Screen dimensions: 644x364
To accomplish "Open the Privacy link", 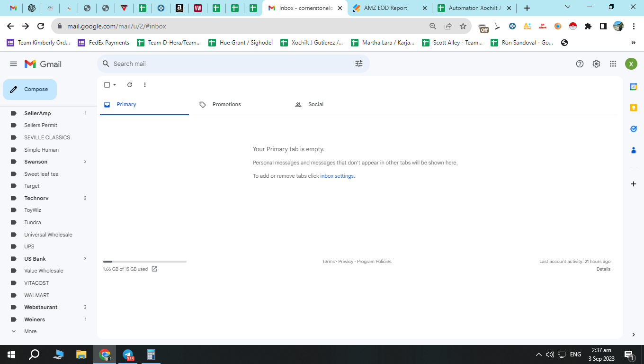I will 346,262.
